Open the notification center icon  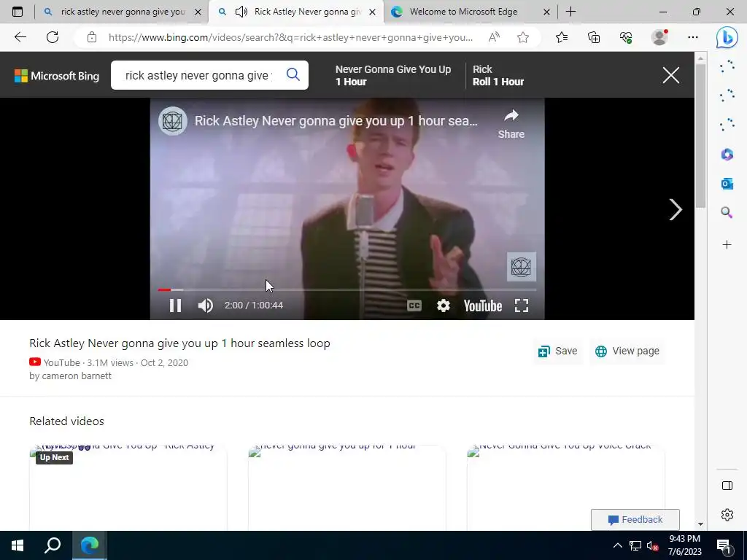[x=724, y=545]
